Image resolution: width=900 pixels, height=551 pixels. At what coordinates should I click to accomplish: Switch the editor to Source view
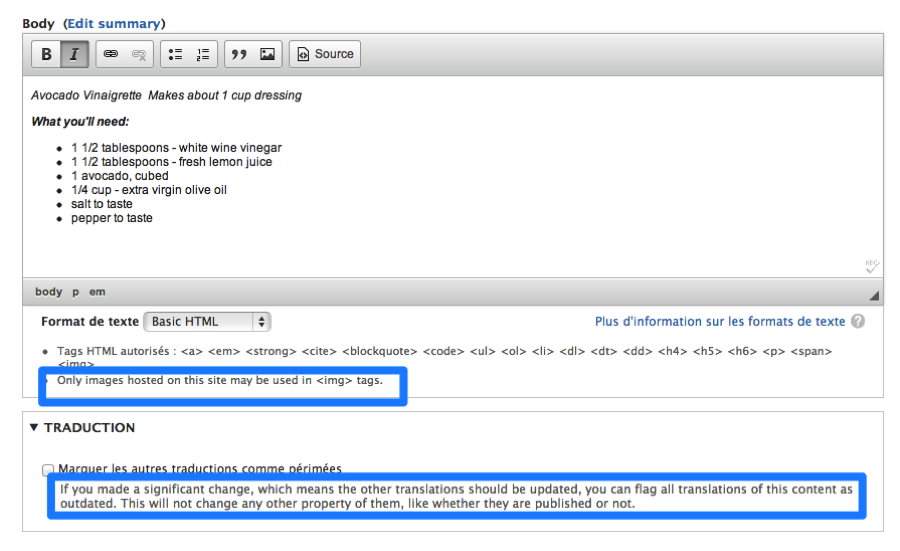pyautogui.click(x=324, y=54)
